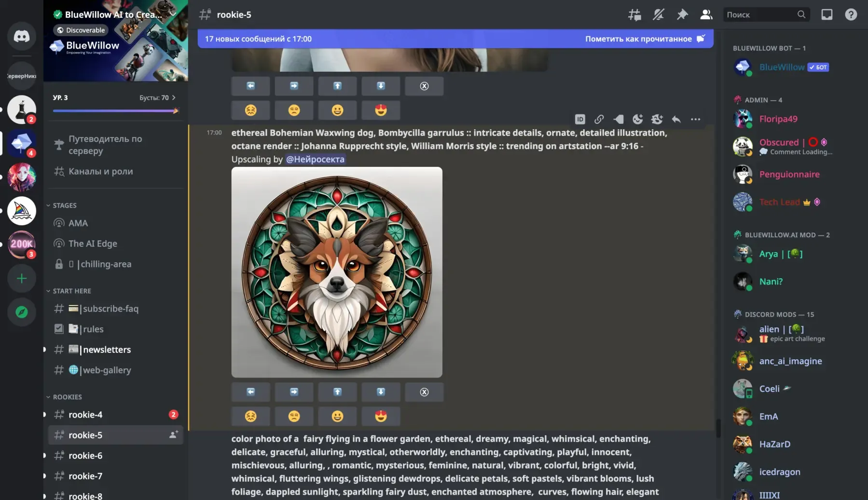This screenshot has height=500, width=868.
Task: Toggle the member list icon
Action: pos(706,15)
